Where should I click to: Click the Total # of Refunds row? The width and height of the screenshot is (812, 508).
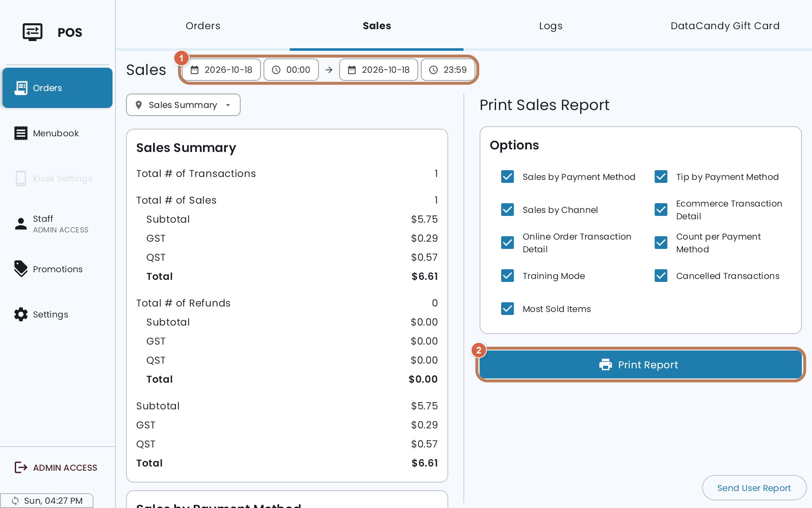(x=287, y=303)
